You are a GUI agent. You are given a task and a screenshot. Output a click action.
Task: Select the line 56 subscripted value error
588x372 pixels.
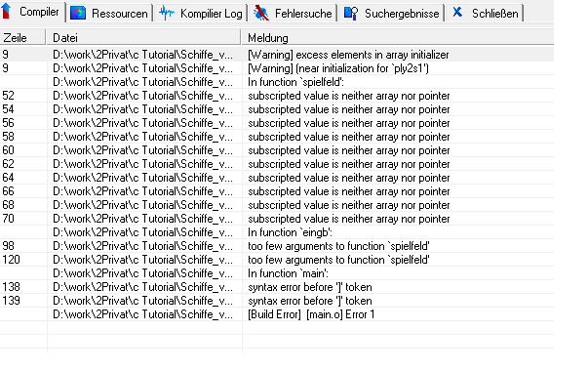click(277, 123)
